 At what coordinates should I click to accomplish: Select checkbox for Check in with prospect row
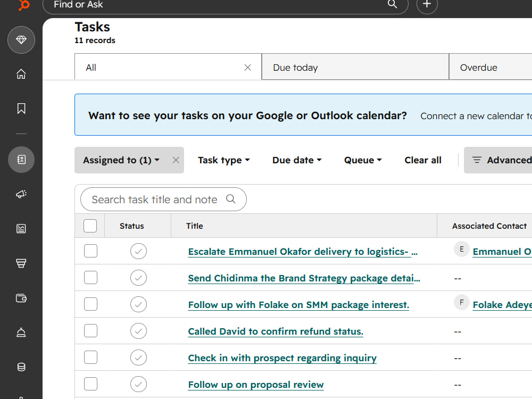90,358
